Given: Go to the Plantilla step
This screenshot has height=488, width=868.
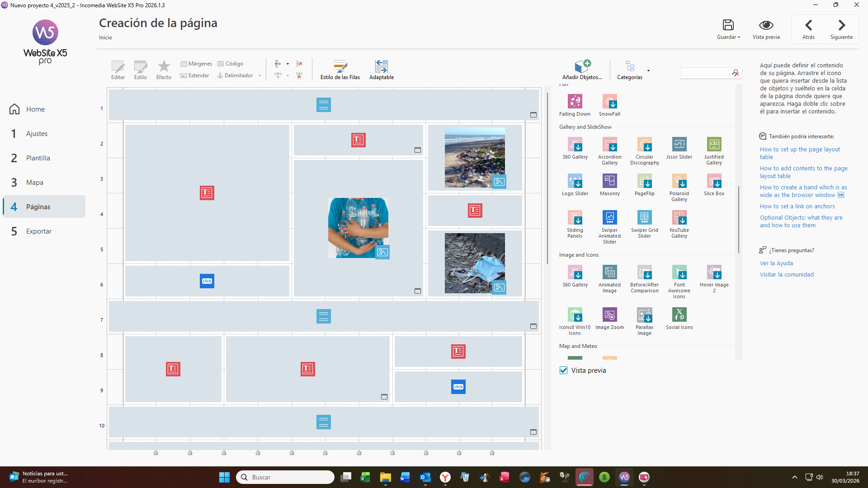Looking at the screenshot, I should tap(38, 158).
